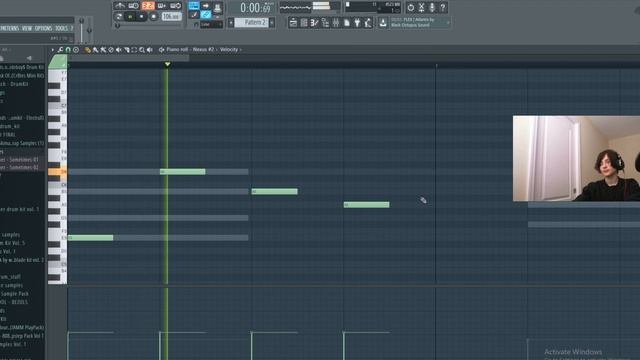Click arrow right of Pattern 2
The height and width of the screenshot is (360, 640).
[272, 22]
